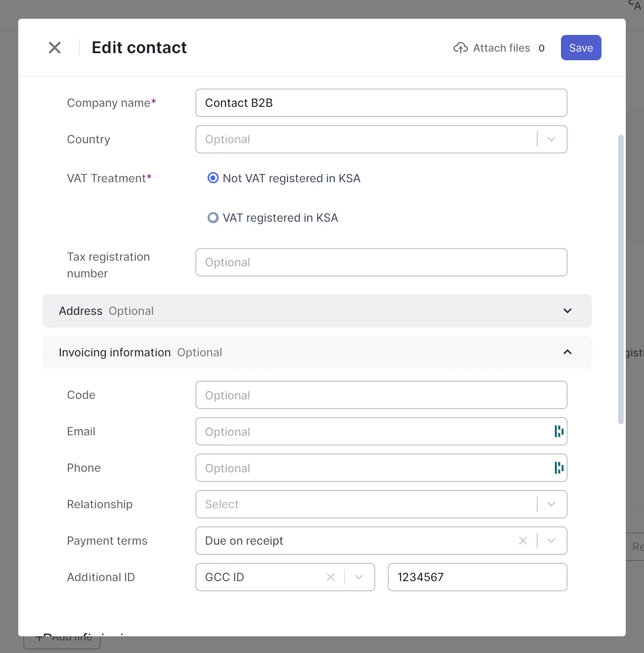Select Not VAT registered in KSA

213,178
